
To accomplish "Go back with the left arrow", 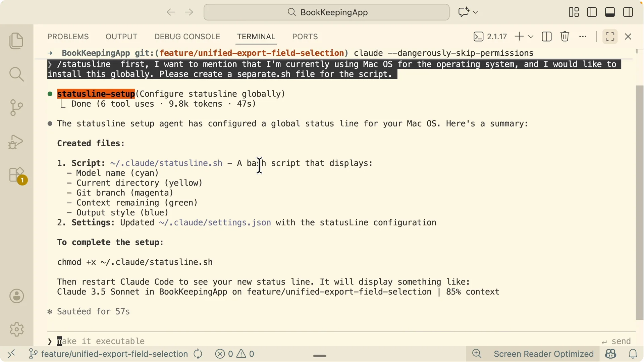I will [171, 12].
